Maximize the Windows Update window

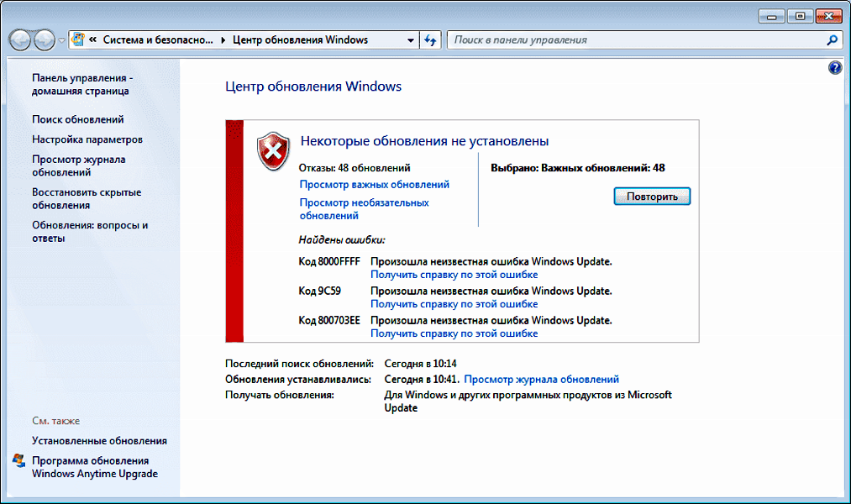pos(800,16)
